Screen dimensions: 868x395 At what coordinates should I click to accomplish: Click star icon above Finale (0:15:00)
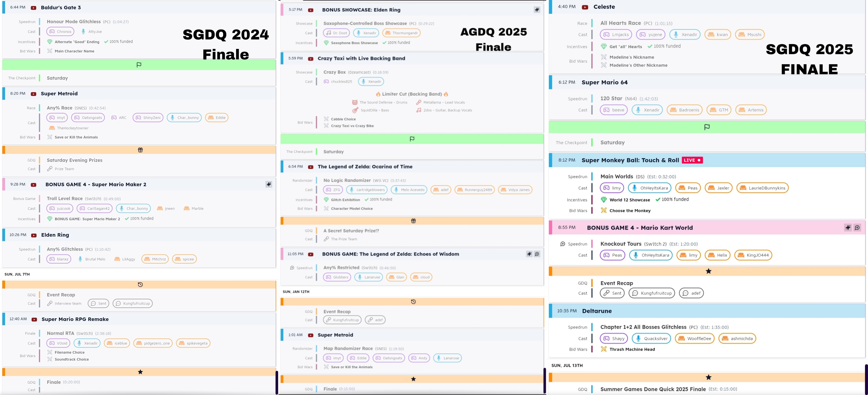[x=413, y=379]
